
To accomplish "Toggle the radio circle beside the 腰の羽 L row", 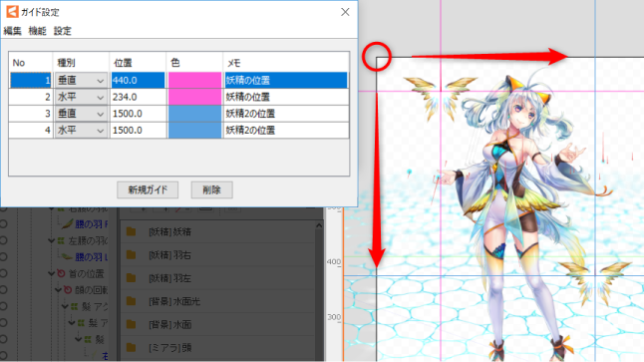I will tap(4, 257).
